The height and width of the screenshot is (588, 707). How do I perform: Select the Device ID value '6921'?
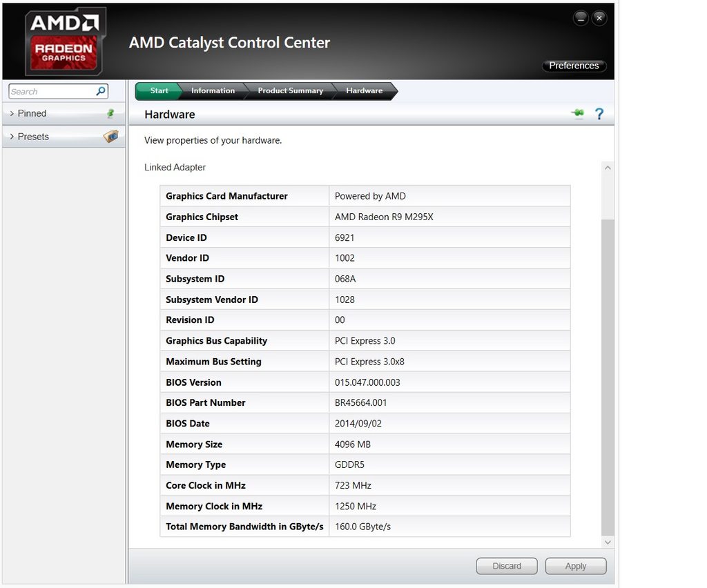tap(345, 237)
